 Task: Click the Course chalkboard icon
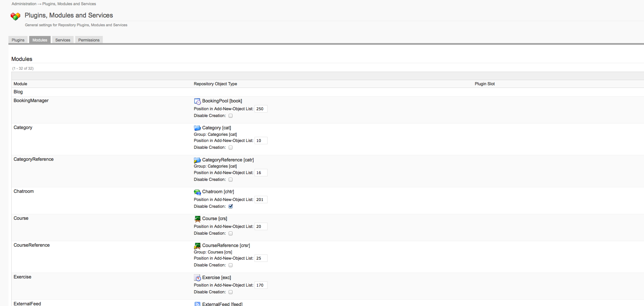point(197,219)
